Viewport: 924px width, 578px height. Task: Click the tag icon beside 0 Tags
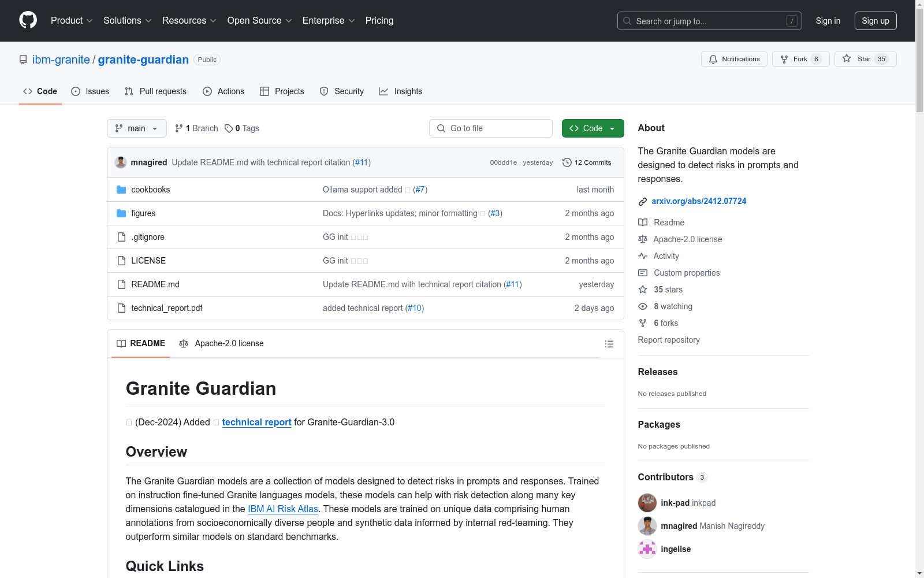pyautogui.click(x=229, y=128)
